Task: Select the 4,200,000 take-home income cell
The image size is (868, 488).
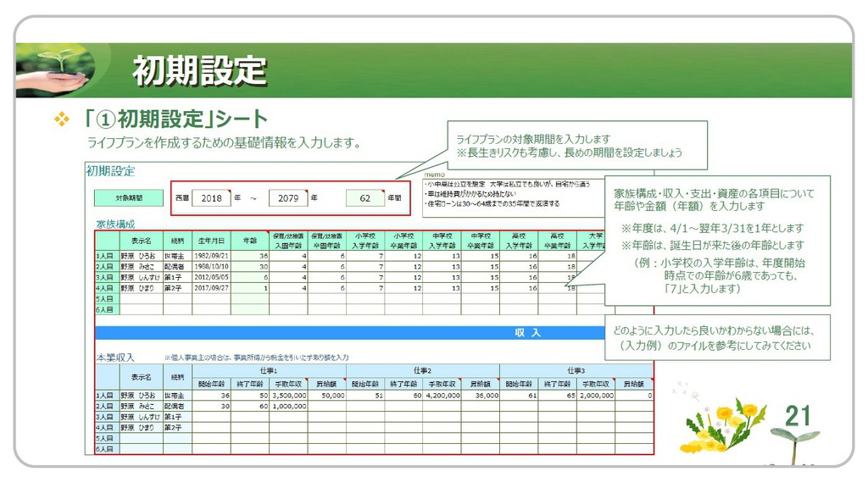Action: [x=442, y=396]
